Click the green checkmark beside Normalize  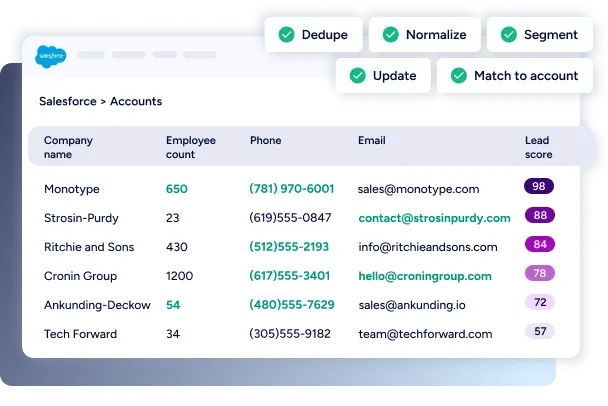point(390,35)
